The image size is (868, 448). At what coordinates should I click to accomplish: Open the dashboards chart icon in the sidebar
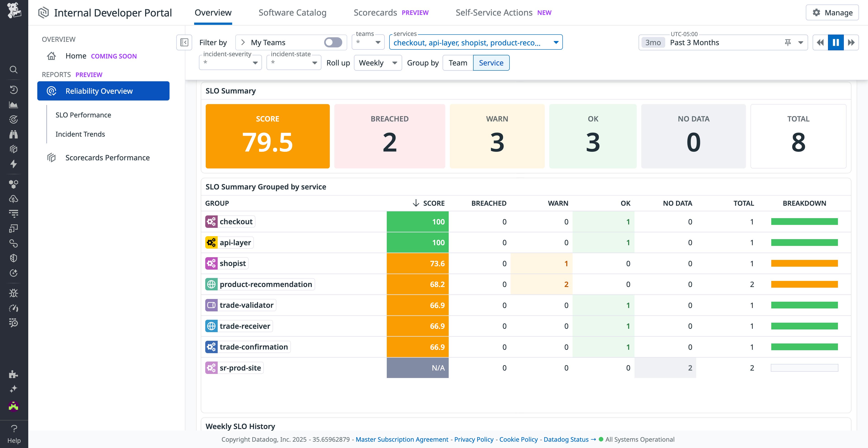click(x=14, y=105)
